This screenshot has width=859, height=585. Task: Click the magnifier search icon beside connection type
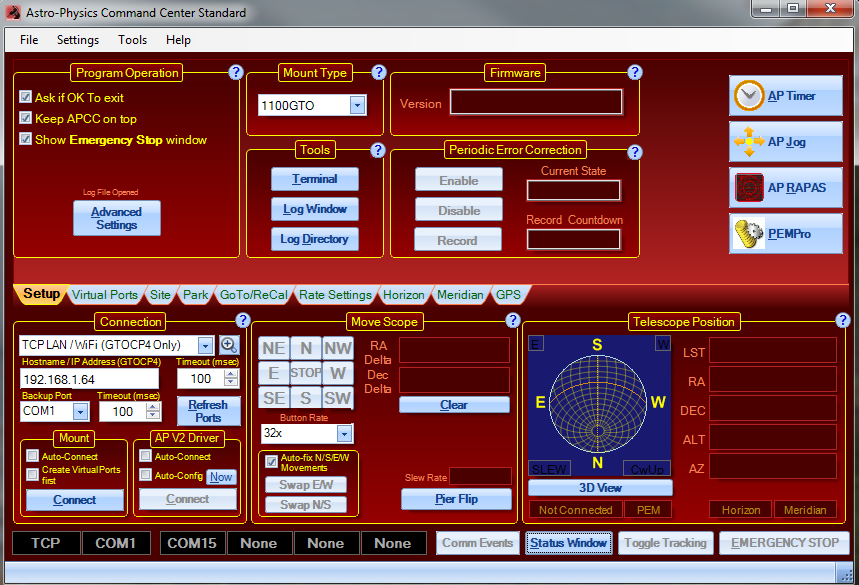coord(229,345)
